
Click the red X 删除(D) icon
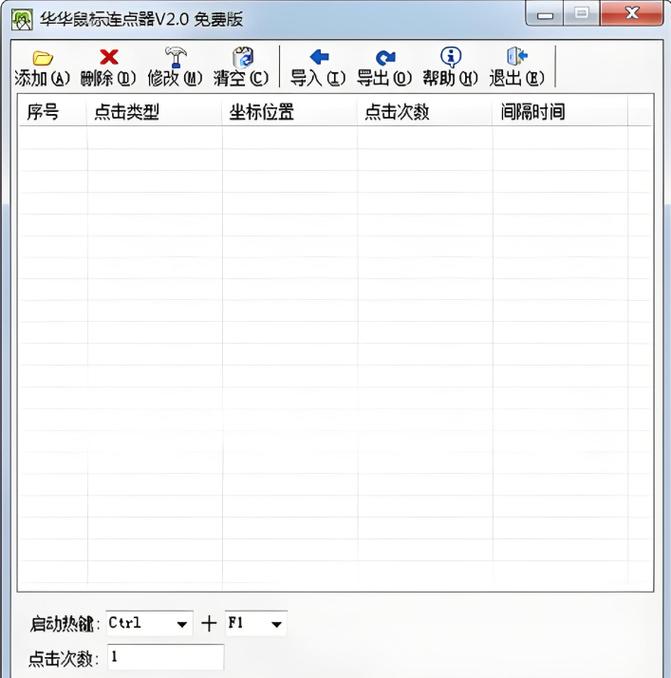point(109,57)
